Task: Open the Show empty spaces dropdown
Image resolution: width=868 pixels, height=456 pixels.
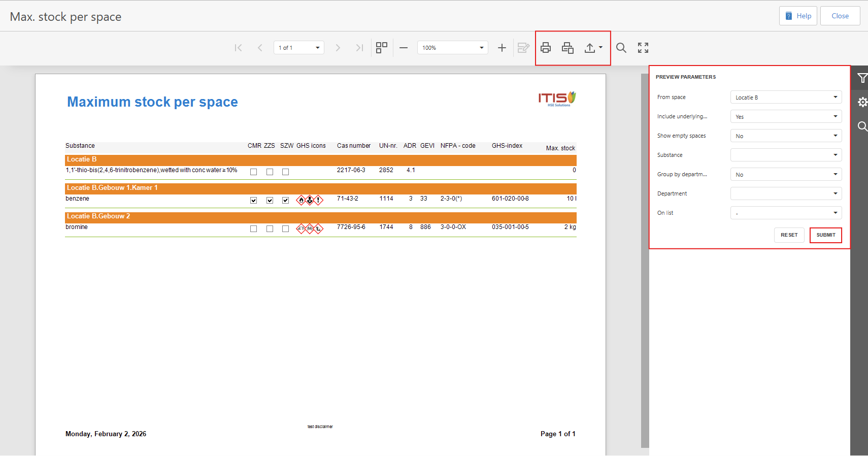Action: [x=786, y=136]
